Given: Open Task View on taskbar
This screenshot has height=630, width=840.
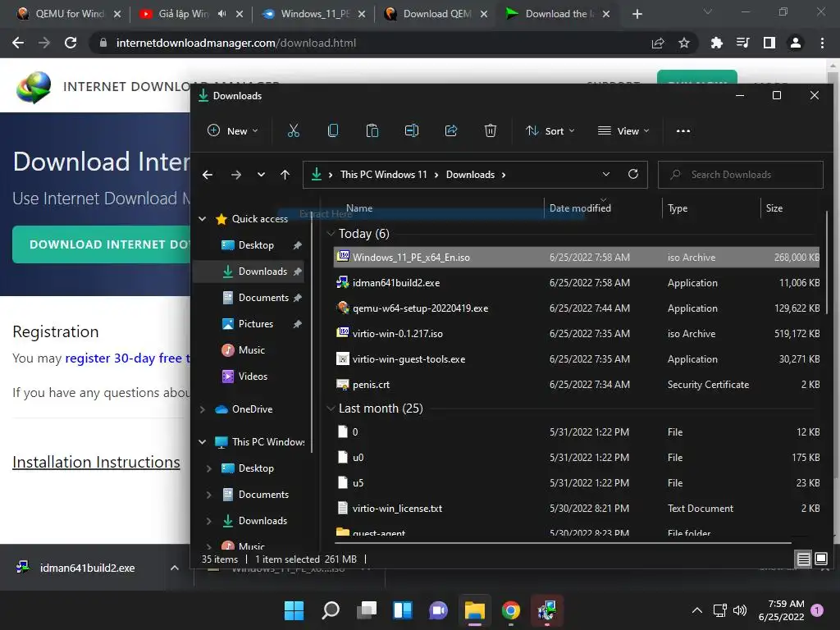Looking at the screenshot, I should [x=367, y=610].
